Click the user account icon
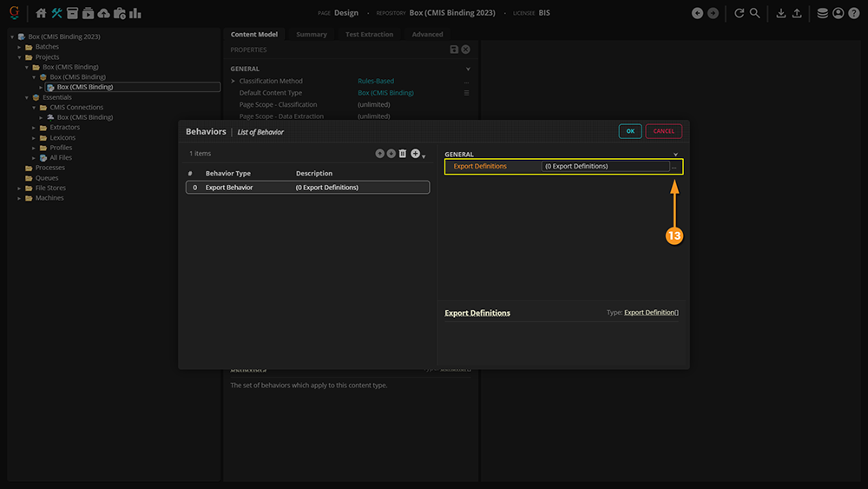868x489 pixels. pos(838,13)
